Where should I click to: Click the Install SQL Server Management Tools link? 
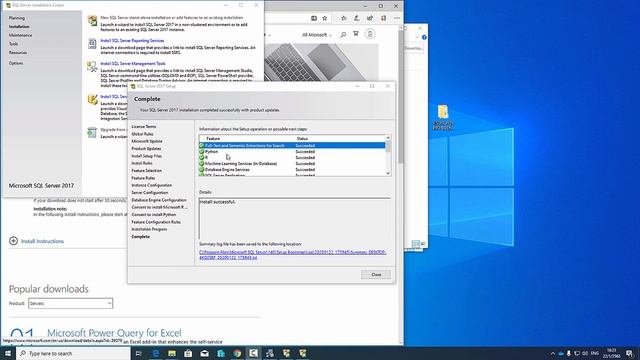pyautogui.click(x=133, y=64)
